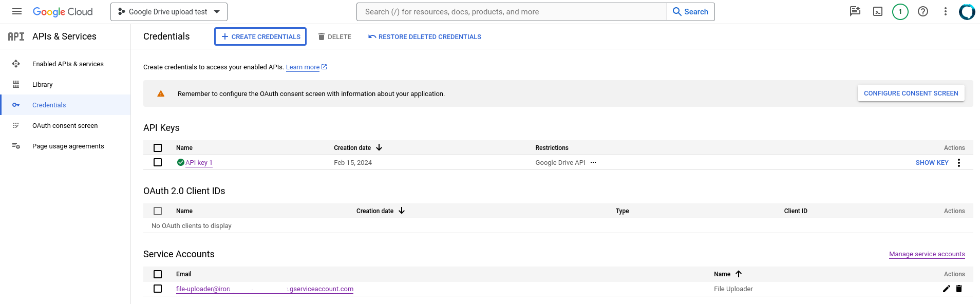This screenshot has width=980, height=304.
Task: Activate Cloud Shell terminal icon
Action: (x=877, y=11)
